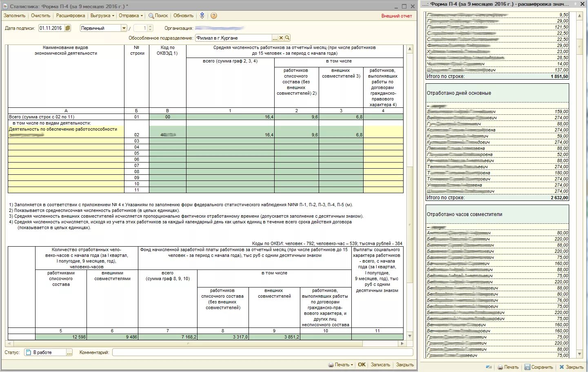Select cell 3 851,2 in column 9
This screenshot has height=372, width=588.
coord(274,337)
